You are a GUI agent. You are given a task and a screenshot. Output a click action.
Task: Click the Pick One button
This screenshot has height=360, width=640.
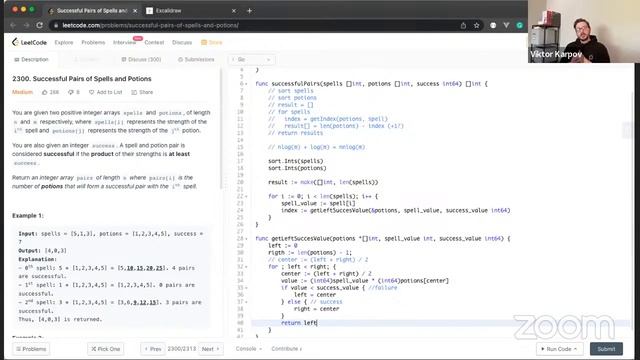coord(106,349)
